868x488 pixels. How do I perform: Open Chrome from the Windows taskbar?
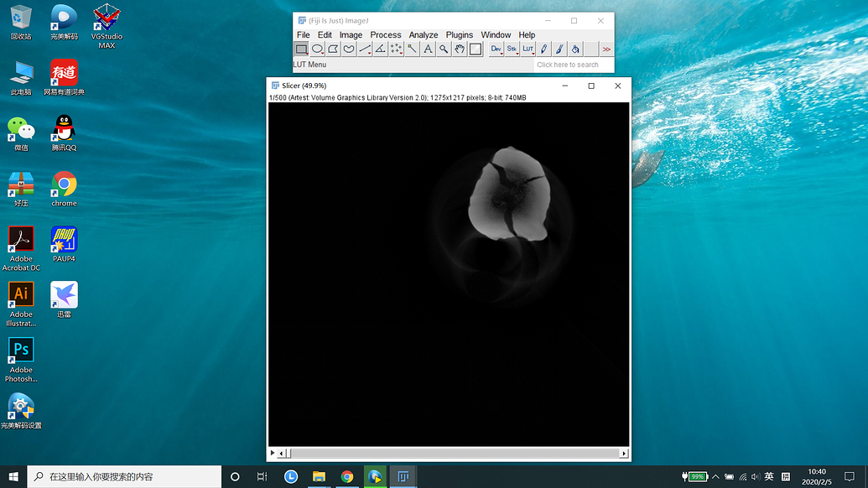347,476
